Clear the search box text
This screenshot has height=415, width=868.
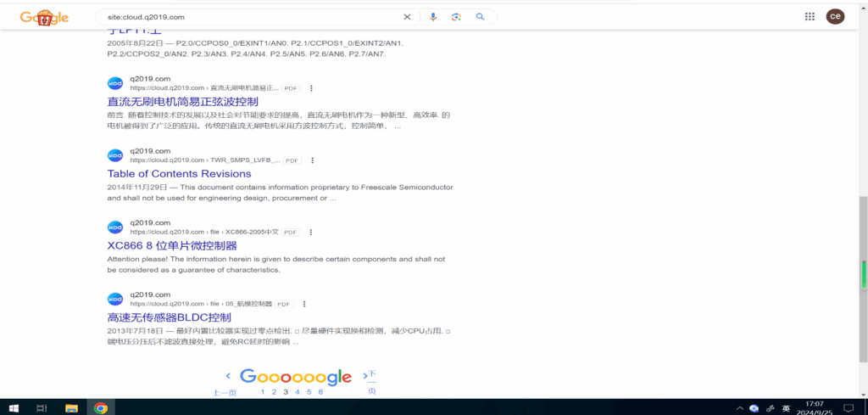(x=407, y=17)
